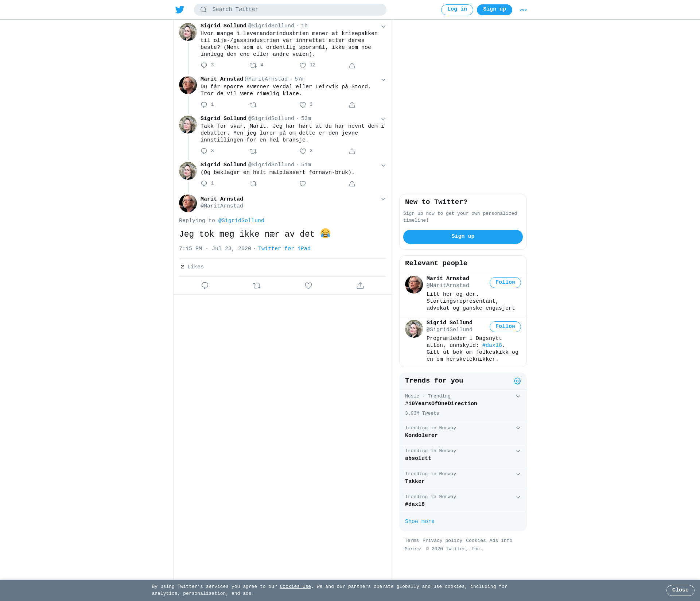700x601 pixels.
Task: Open Trends for you settings gear
Action: [x=517, y=381]
